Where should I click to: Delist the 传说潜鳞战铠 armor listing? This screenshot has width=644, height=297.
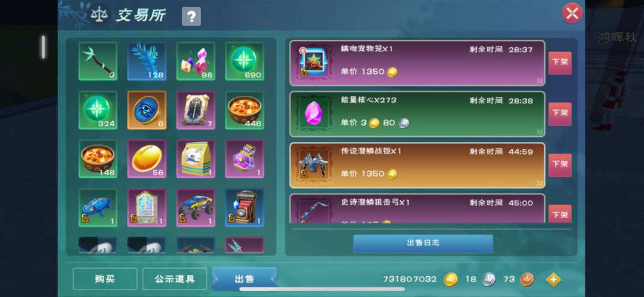pos(560,165)
